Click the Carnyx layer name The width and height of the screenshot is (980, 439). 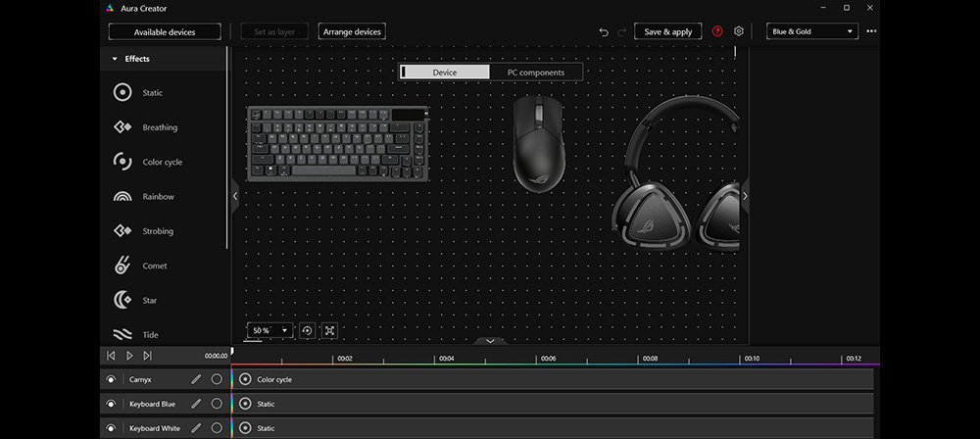(140, 379)
